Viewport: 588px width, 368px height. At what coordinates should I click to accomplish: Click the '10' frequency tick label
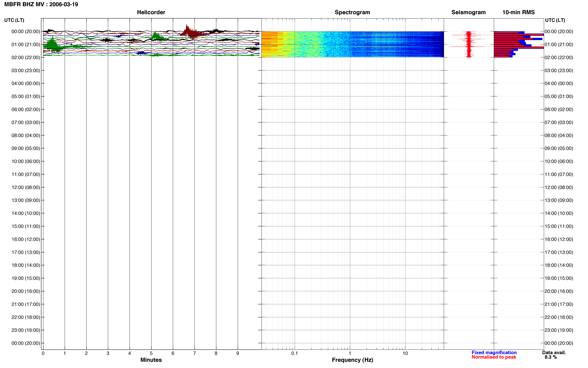[x=405, y=353]
